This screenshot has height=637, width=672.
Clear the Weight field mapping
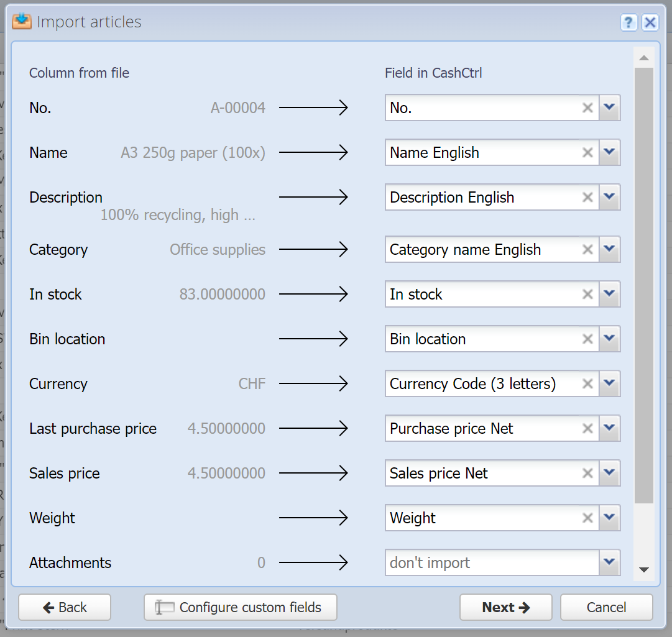pos(587,518)
